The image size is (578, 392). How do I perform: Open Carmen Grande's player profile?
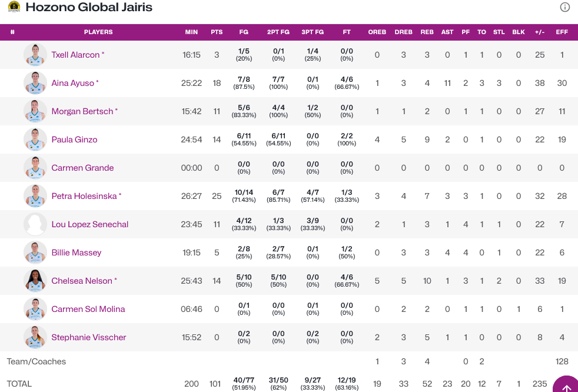point(82,168)
